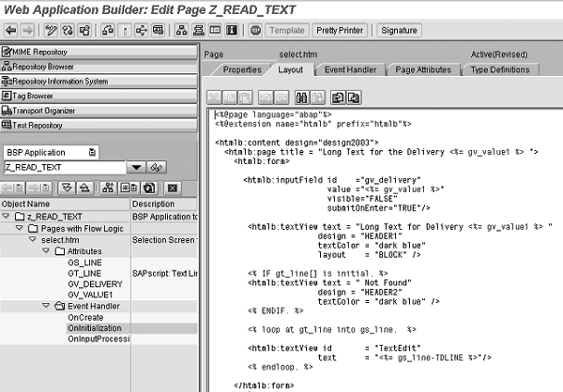563x392 pixels.
Task: Click the back arrow in the main toolbar
Action: (10, 30)
